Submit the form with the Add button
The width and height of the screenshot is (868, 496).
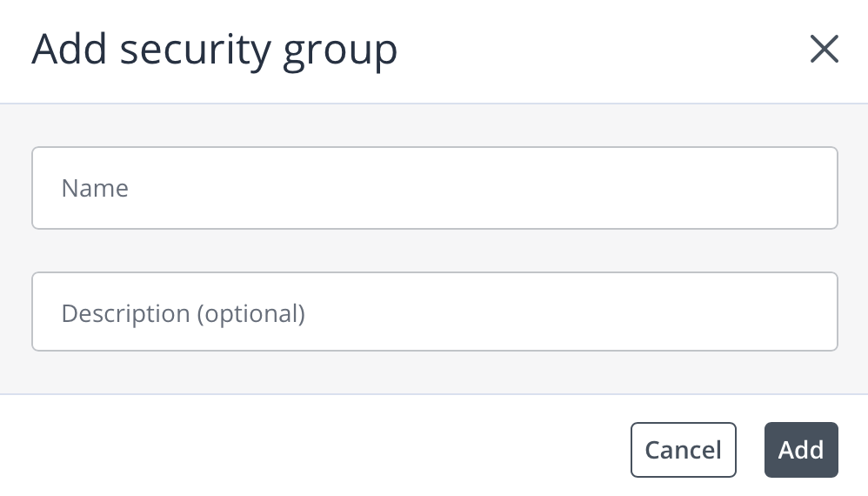tap(800, 450)
